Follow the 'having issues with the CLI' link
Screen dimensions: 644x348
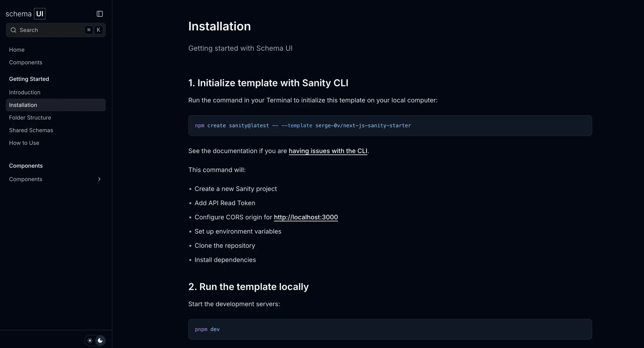coord(328,151)
